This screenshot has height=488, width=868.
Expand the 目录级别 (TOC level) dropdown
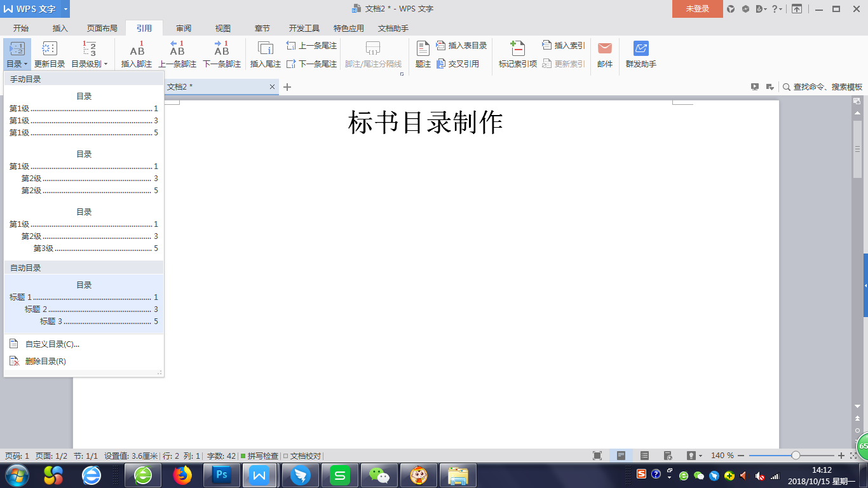(x=106, y=64)
